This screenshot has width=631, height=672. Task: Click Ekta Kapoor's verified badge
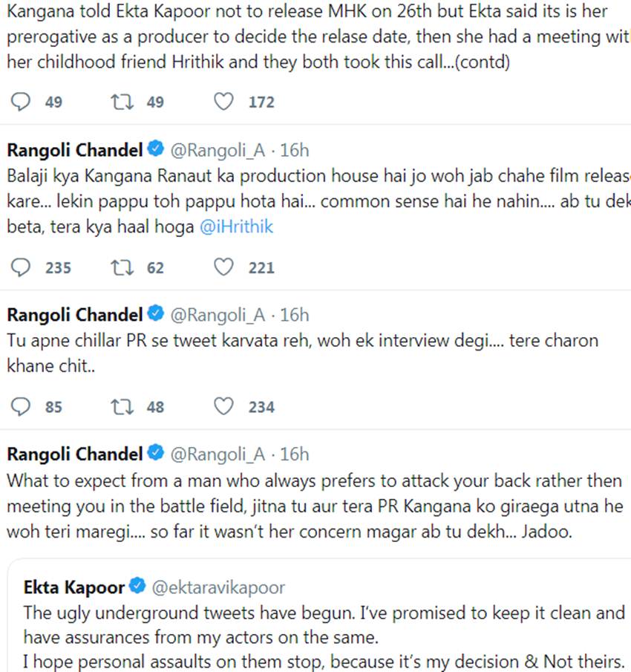pyautogui.click(x=137, y=587)
